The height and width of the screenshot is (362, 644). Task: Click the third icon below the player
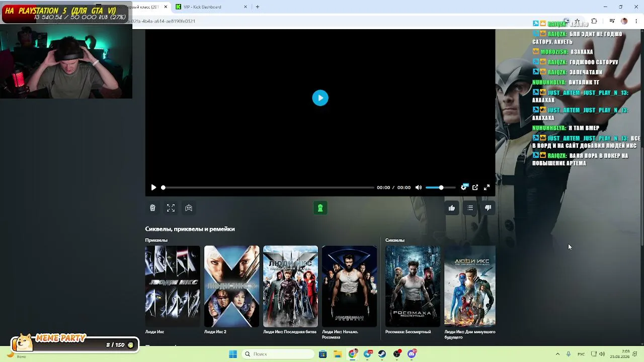(x=189, y=208)
